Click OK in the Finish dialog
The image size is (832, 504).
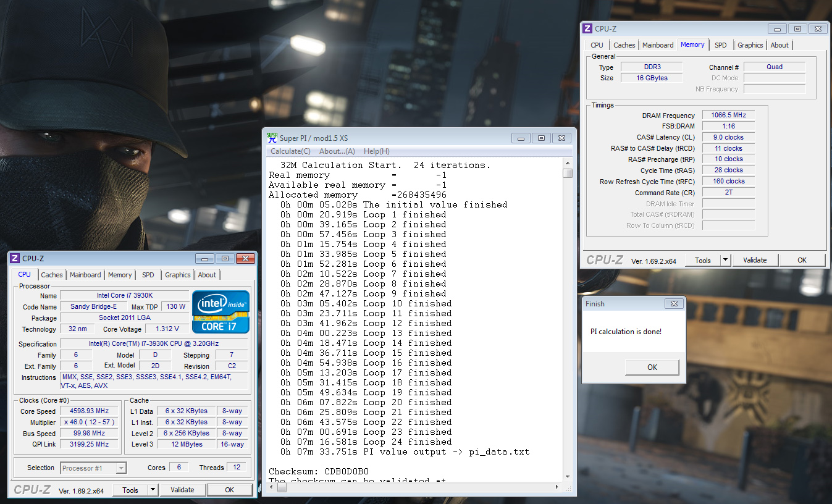[x=652, y=367]
